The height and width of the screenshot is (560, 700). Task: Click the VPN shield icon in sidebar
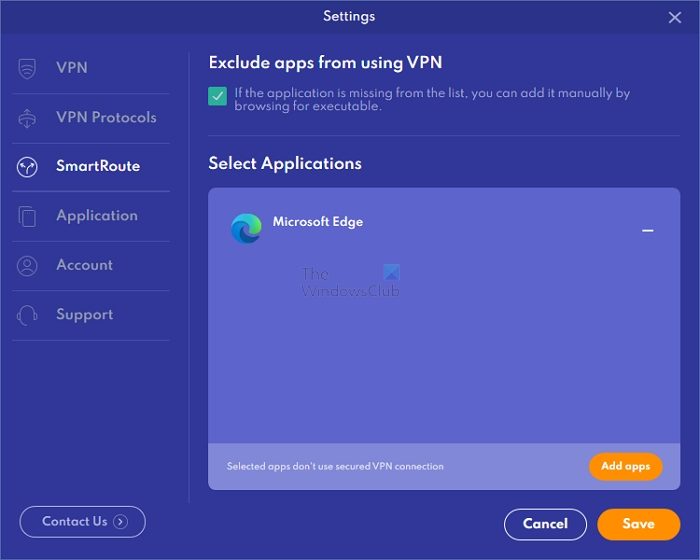tap(27, 68)
